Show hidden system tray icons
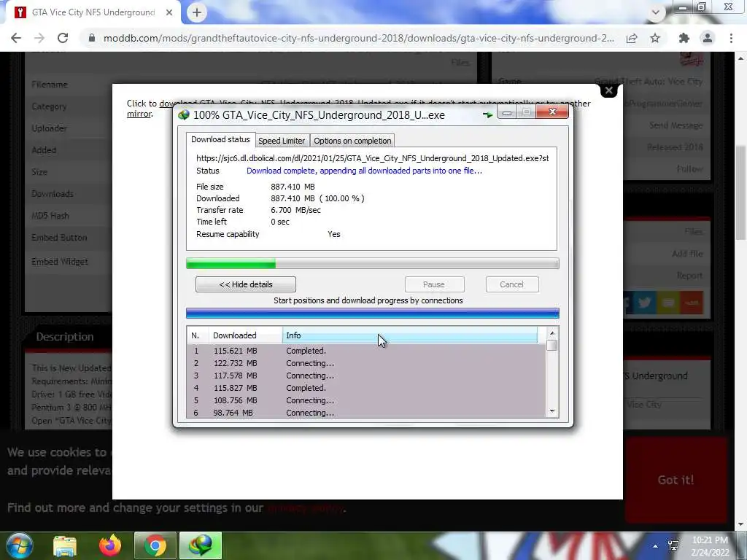747x560 pixels. point(656,546)
